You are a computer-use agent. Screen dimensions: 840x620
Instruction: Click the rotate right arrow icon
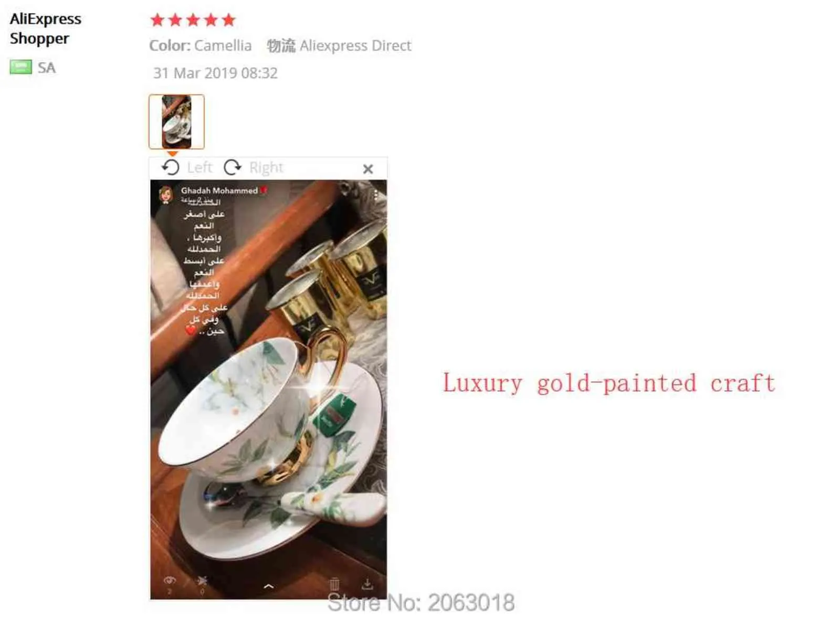[x=232, y=167]
